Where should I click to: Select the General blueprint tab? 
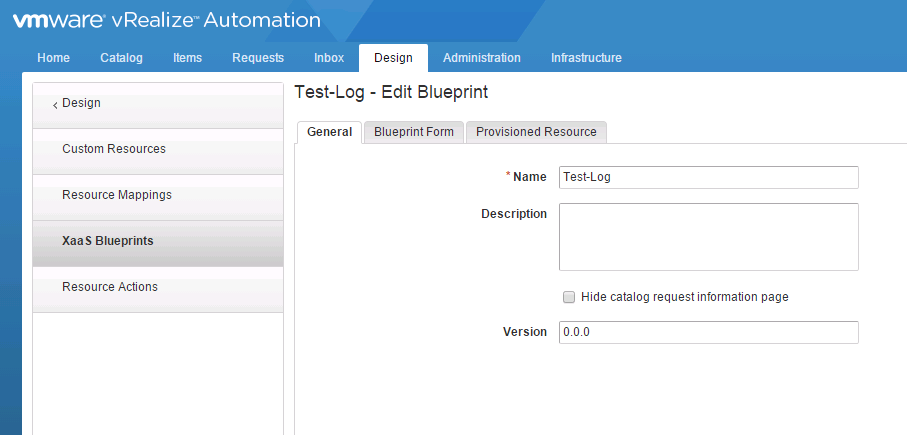point(329,132)
